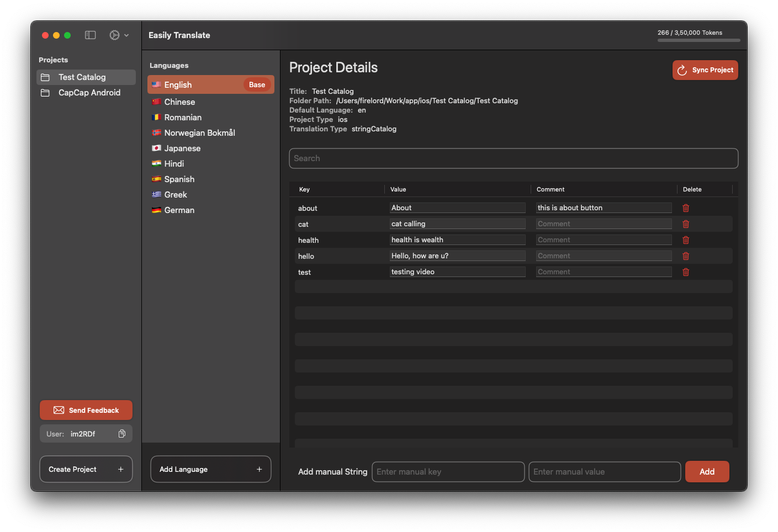The image size is (778, 532).
Task: Send feedback via envelope button
Action: coord(86,410)
